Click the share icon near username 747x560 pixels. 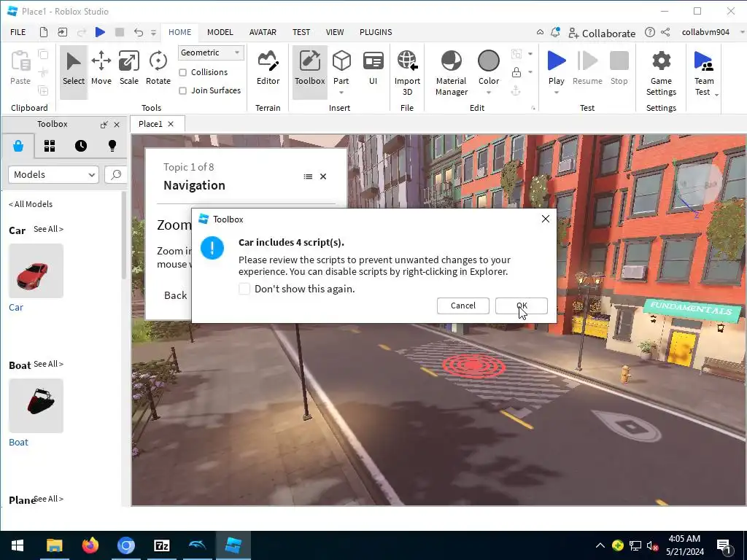(x=665, y=32)
